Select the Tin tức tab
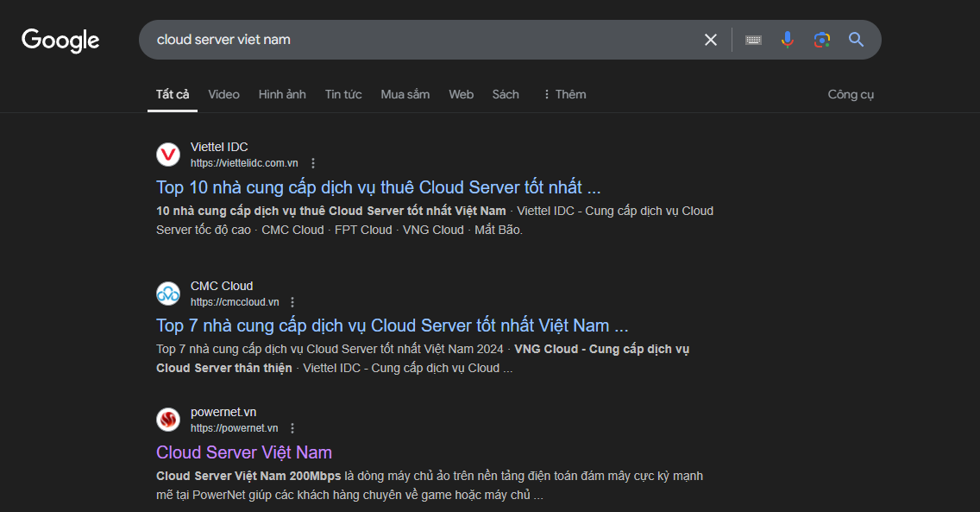Viewport: 980px width, 512px height. [343, 94]
